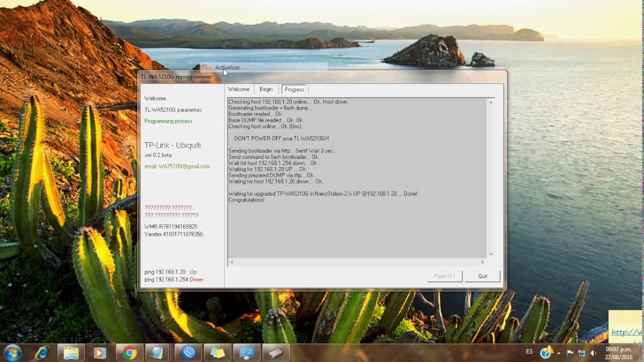Click the Sending prepared DUMP via tftp line
Image resolution: width=644 pixels, height=362 pixels.
[271, 175]
